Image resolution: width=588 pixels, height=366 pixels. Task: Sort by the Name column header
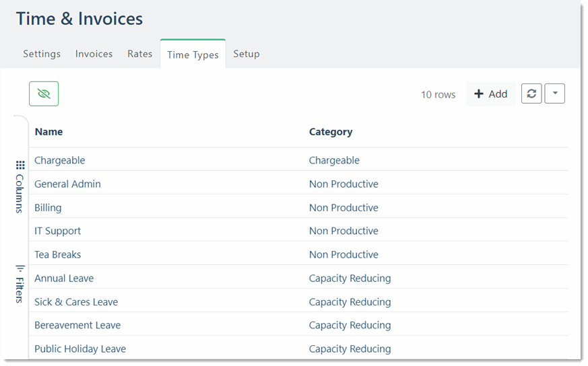coord(48,132)
